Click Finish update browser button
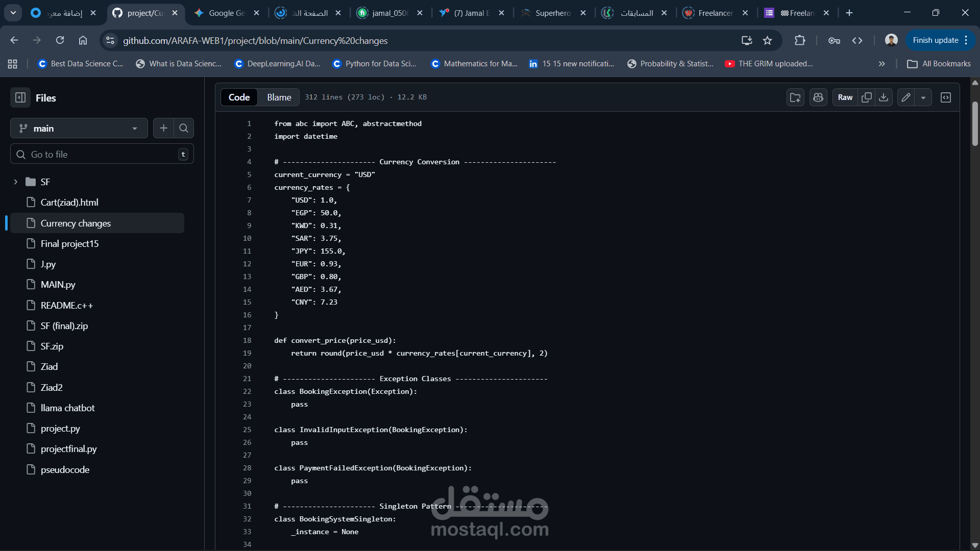The width and height of the screenshot is (980, 551). [x=935, y=40]
